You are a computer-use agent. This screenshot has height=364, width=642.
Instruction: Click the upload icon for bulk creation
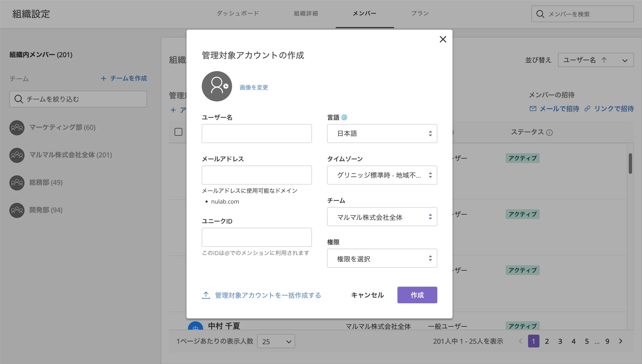pos(206,295)
